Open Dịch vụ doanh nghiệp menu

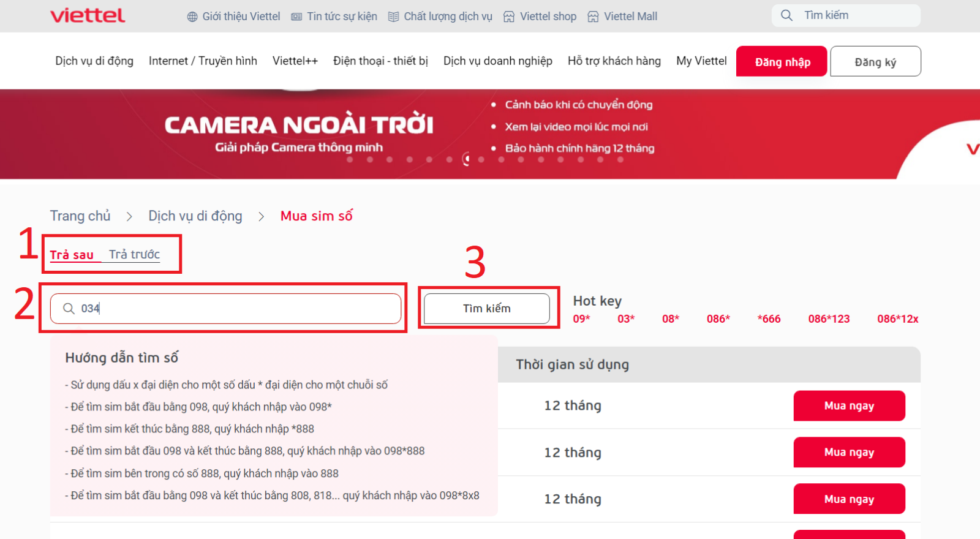tap(498, 61)
